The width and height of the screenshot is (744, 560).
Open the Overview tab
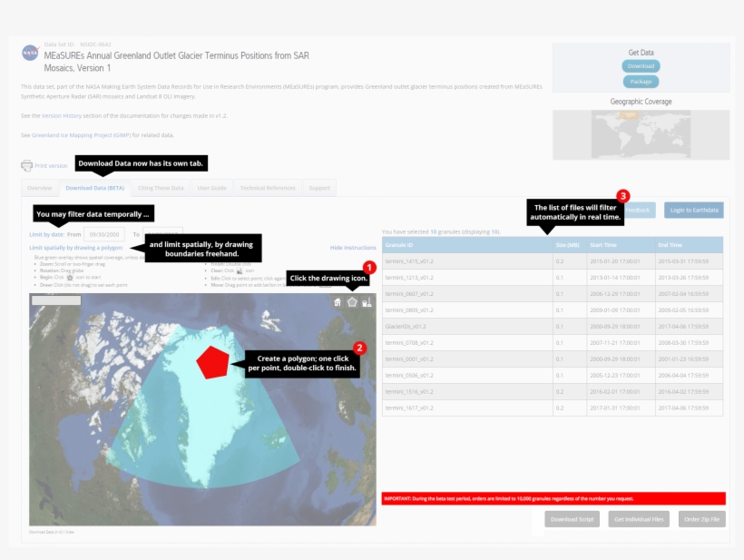(39, 188)
